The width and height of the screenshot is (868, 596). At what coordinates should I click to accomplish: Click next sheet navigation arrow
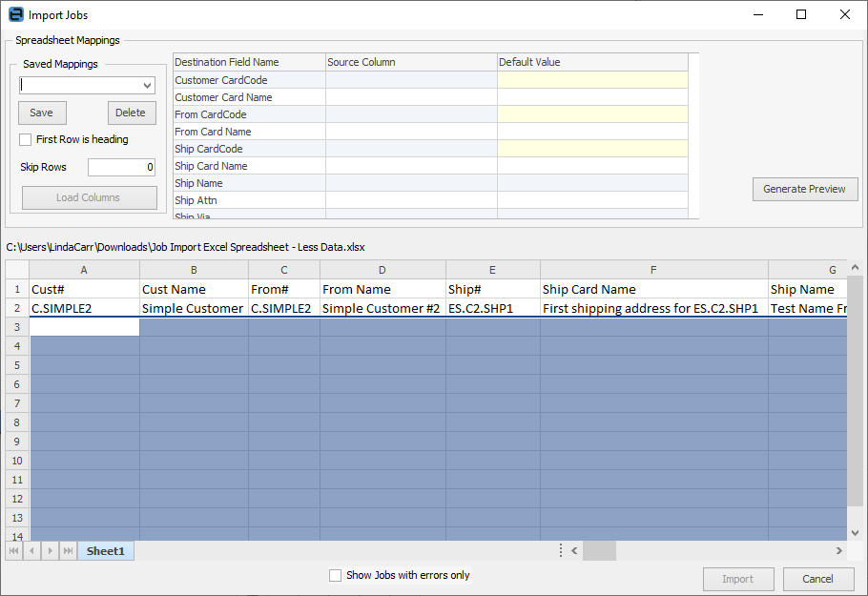[50, 551]
